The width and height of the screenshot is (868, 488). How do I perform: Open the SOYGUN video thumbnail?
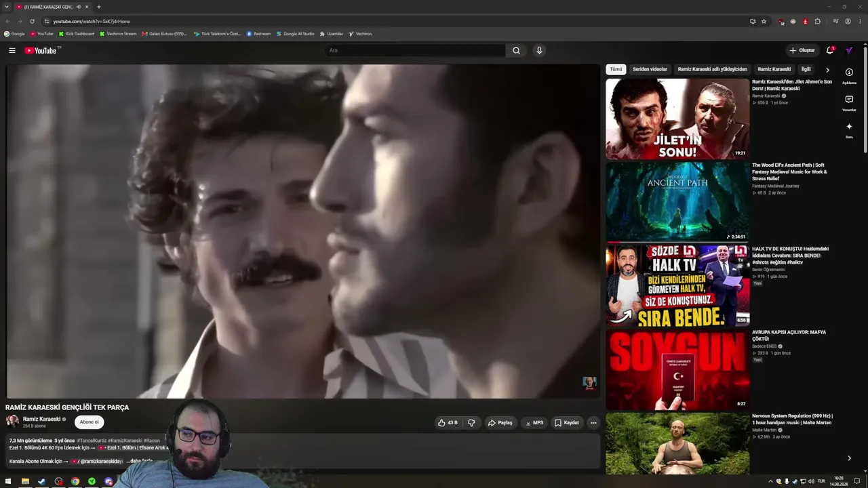[x=677, y=369]
